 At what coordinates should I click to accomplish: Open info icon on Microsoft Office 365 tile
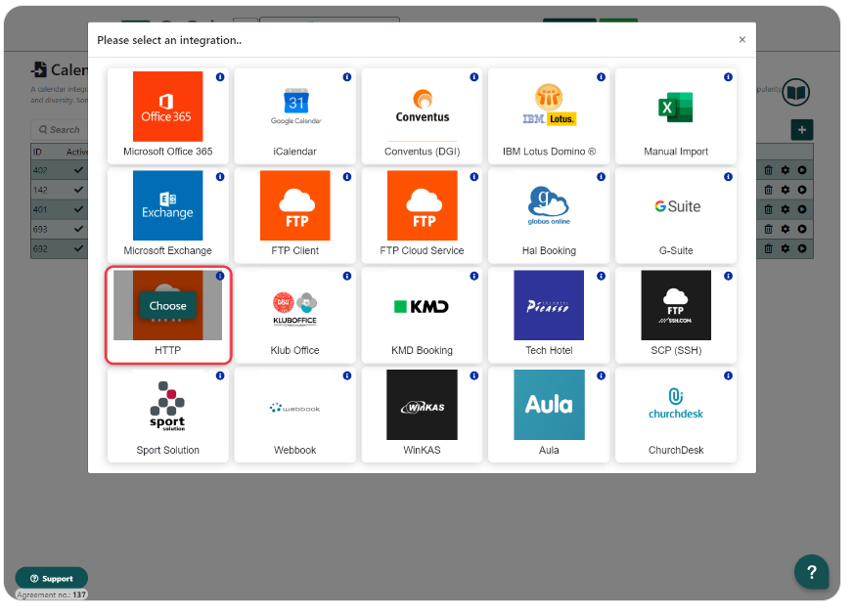(220, 77)
